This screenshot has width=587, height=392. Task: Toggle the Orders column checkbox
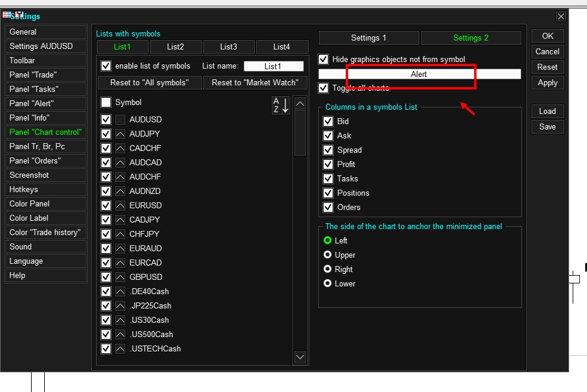coord(328,208)
